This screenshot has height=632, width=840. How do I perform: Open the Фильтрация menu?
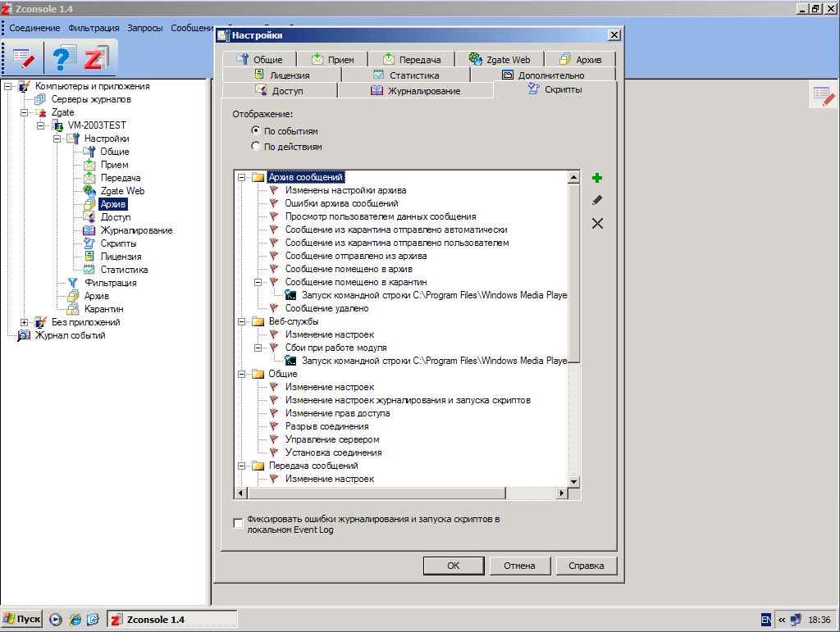94,28
